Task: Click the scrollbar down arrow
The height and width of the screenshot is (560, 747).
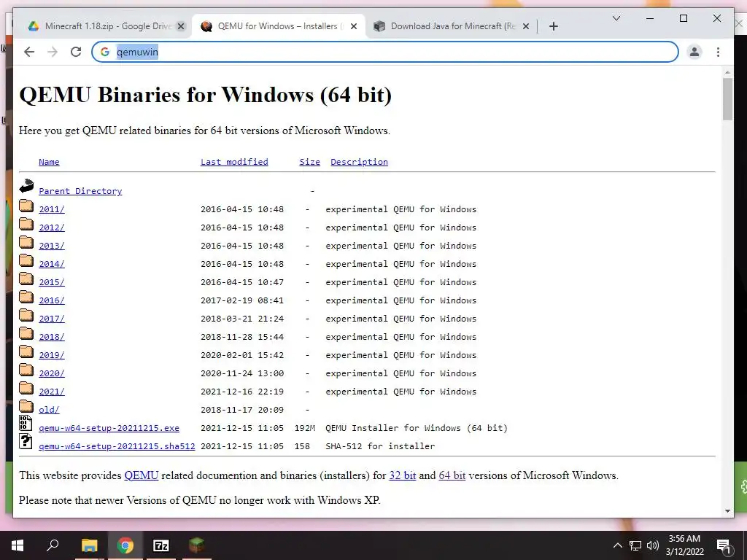Action: [727, 511]
